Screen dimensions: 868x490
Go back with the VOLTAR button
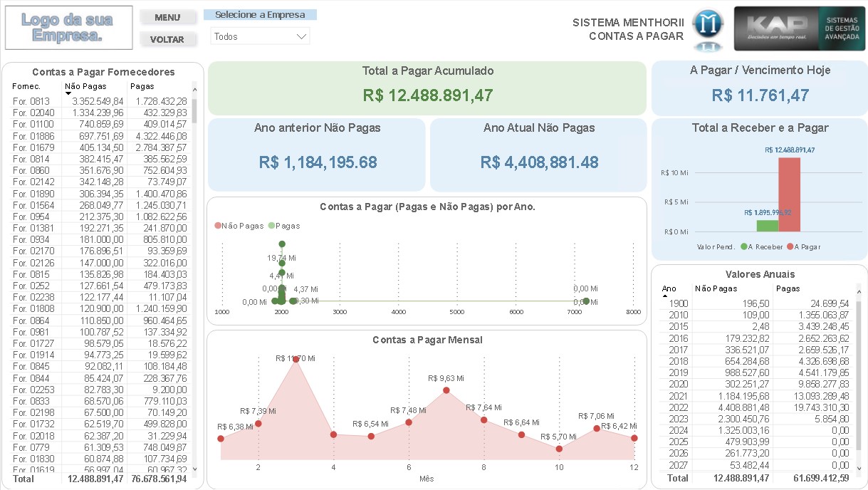point(167,40)
